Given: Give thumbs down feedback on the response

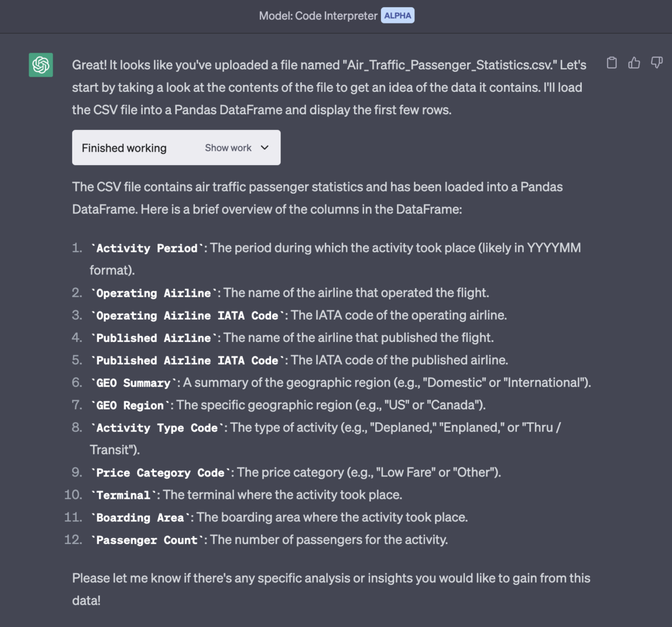Looking at the screenshot, I should click(x=656, y=63).
